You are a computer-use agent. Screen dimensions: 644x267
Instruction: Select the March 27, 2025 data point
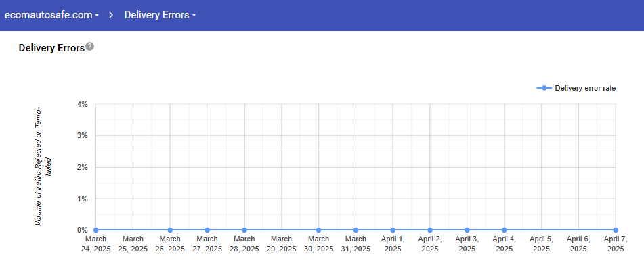tap(207, 230)
